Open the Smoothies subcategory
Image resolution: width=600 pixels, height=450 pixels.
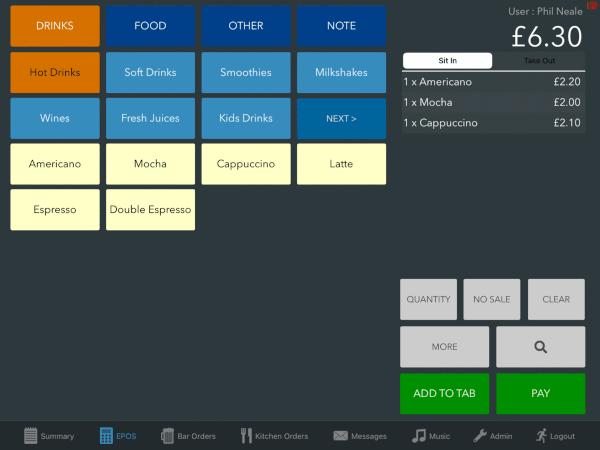tap(246, 72)
